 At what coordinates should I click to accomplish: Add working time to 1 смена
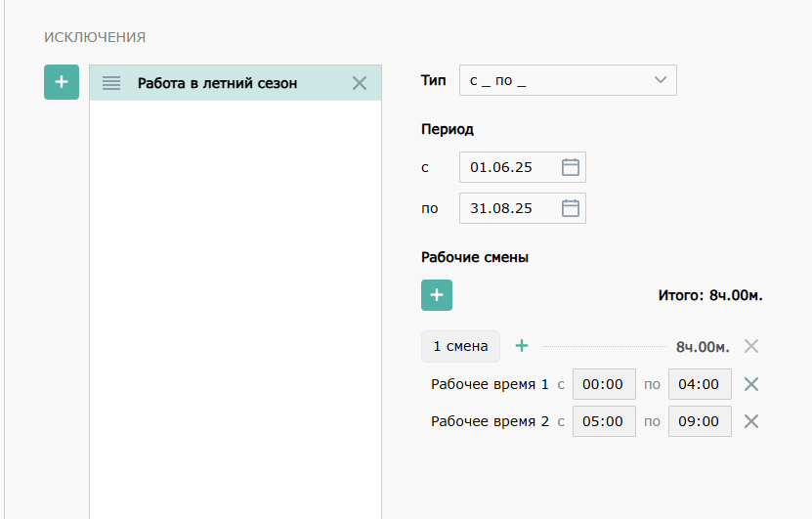click(522, 346)
